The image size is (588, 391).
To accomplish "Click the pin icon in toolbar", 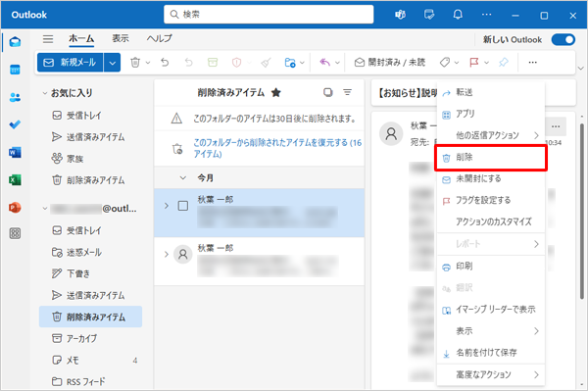I will coord(504,63).
